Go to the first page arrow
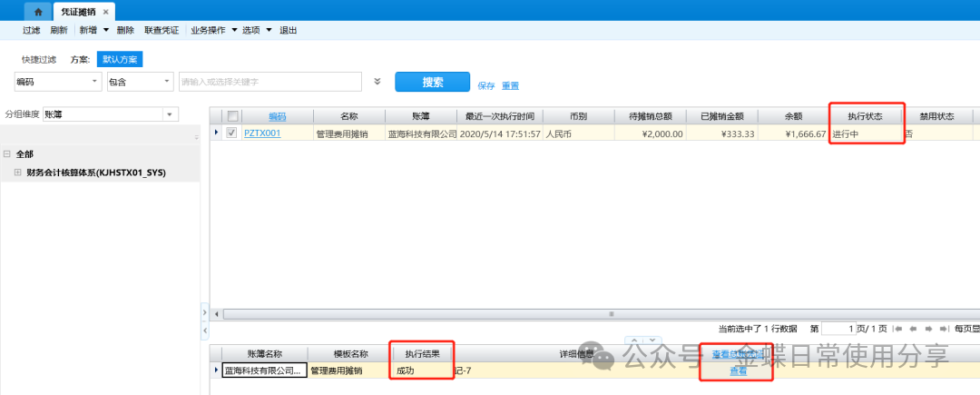 tap(900, 328)
